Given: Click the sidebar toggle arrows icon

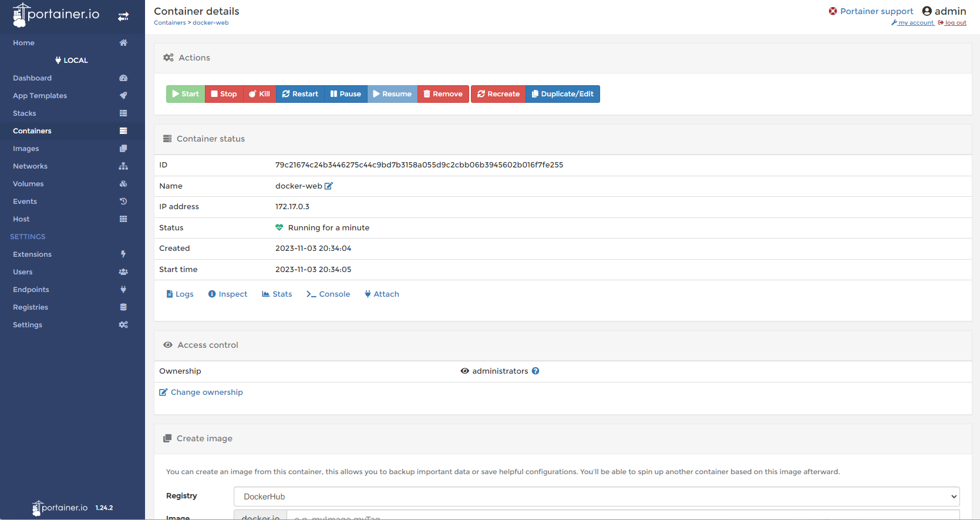Looking at the screenshot, I should (x=123, y=17).
